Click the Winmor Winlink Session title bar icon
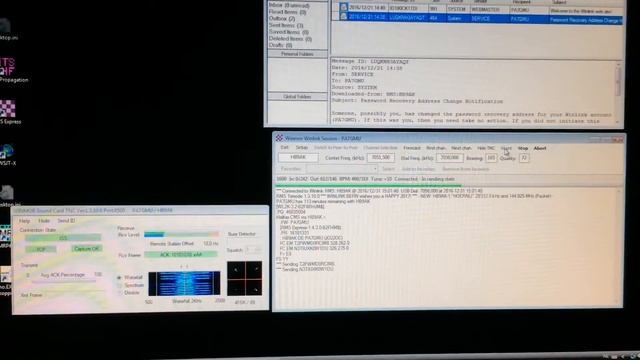Viewport: 640px width, 360px height. pyautogui.click(x=279, y=138)
